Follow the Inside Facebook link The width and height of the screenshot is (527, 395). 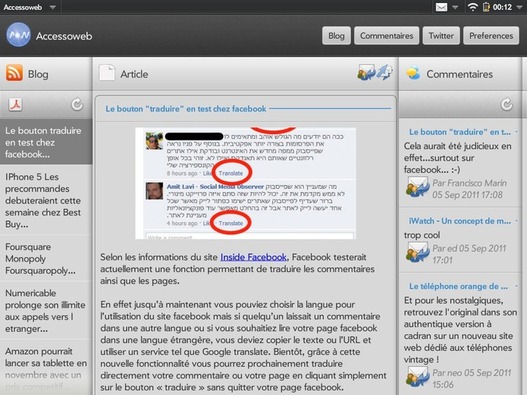(x=253, y=257)
